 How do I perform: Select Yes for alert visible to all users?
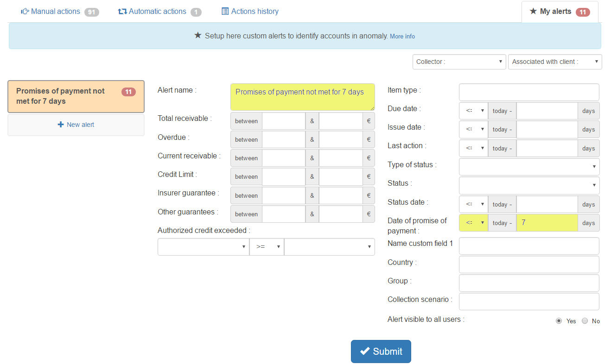tap(559, 321)
